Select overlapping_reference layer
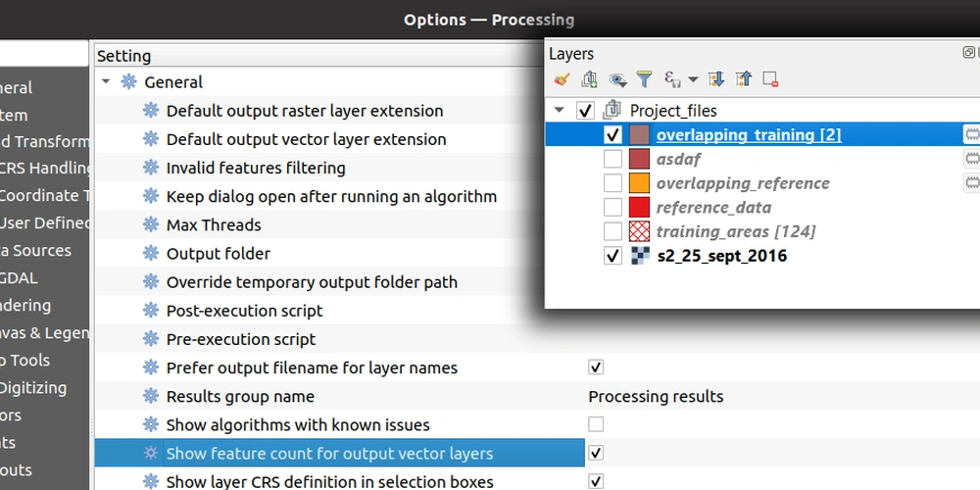Screen dimensions: 980x490 pyautogui.click(x=743, y=183)
